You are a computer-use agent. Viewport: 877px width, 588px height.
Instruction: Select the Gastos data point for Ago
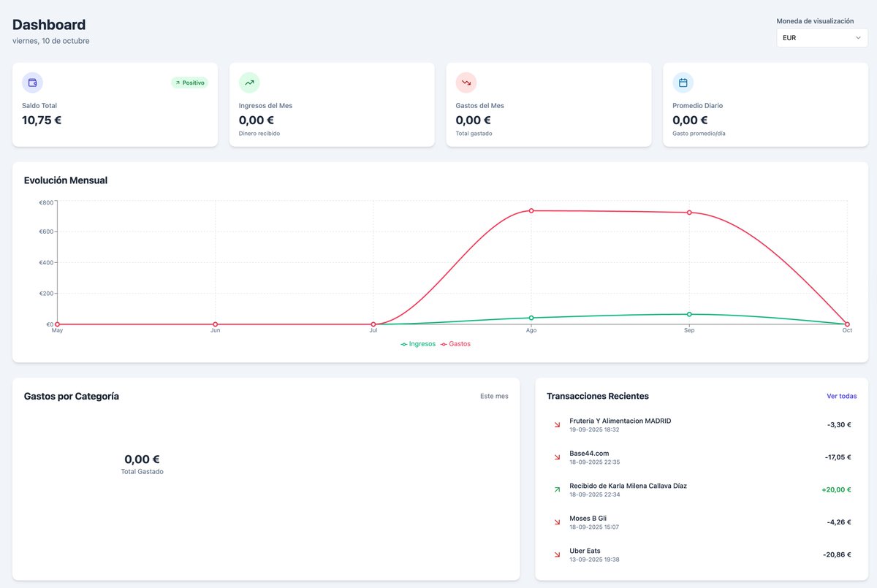(531, 210)
